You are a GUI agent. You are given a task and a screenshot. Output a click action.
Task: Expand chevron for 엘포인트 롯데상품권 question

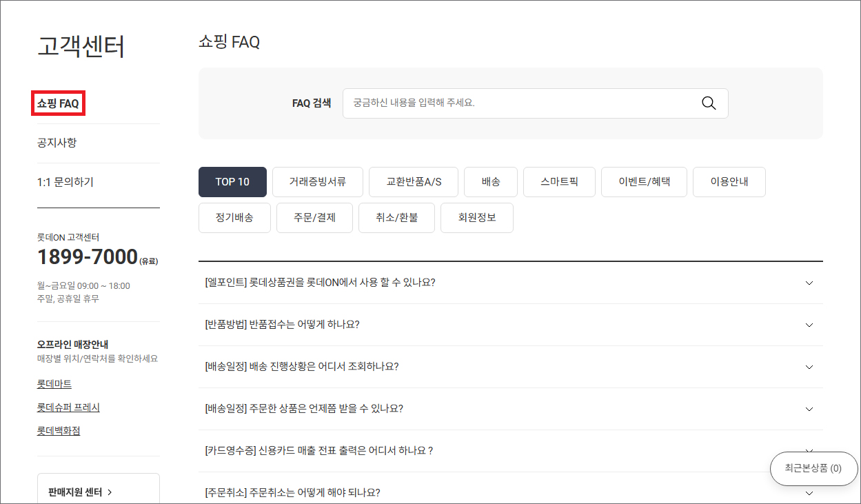[x=809, y=283]
